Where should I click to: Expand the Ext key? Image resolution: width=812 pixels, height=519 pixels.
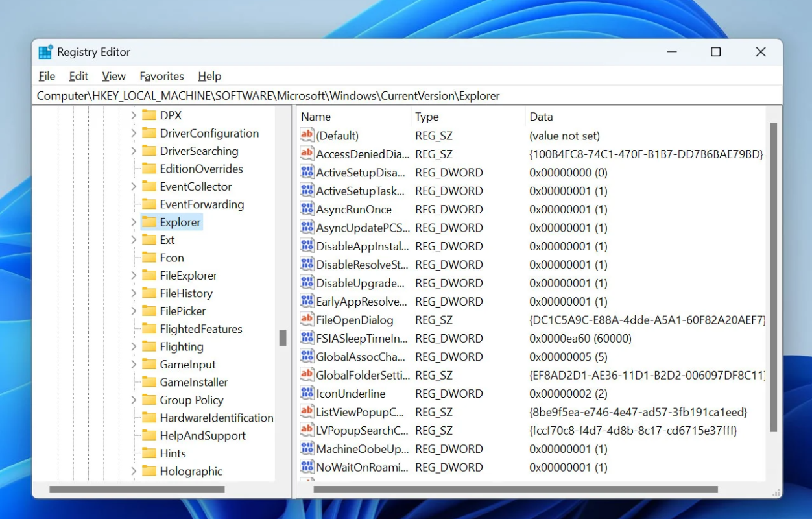(134, 240)
